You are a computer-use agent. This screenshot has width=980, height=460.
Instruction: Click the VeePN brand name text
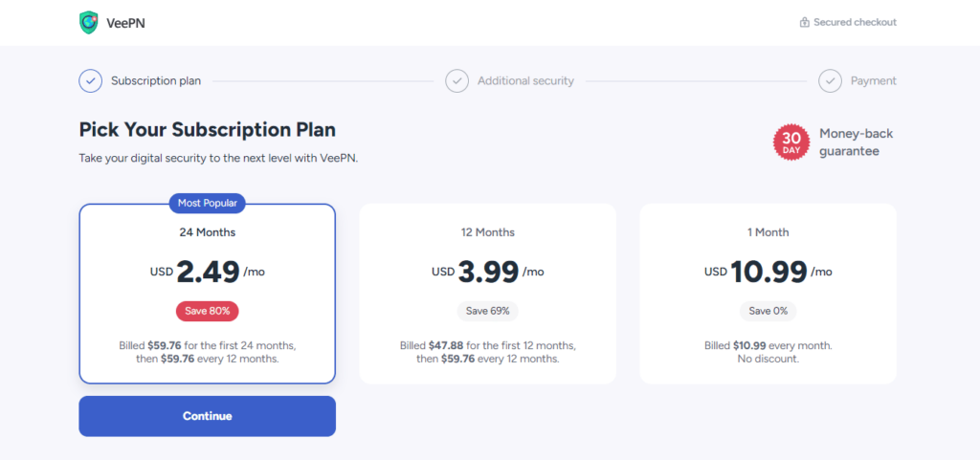click(x=126, y=23)
